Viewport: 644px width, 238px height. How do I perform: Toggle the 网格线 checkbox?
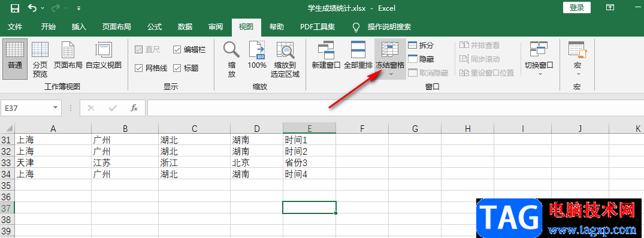[151, 68]
